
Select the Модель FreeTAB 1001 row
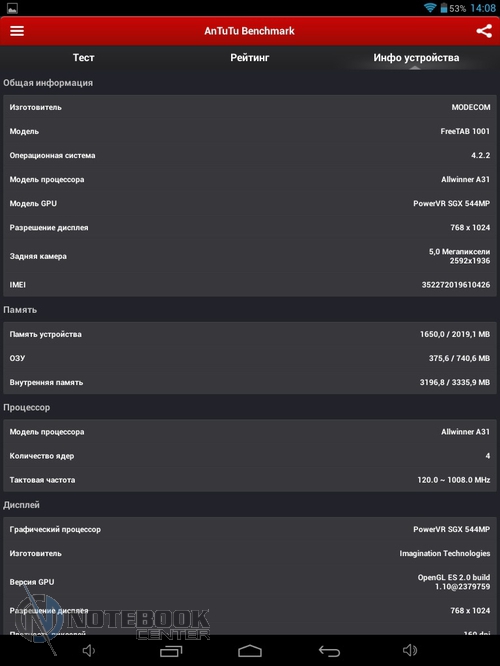pos(250,131)
